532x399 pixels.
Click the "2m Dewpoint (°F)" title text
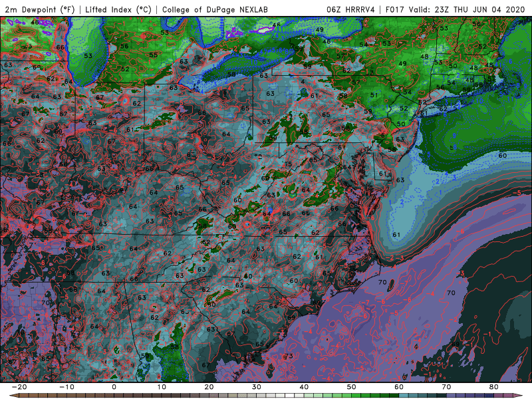coord(40,9)
